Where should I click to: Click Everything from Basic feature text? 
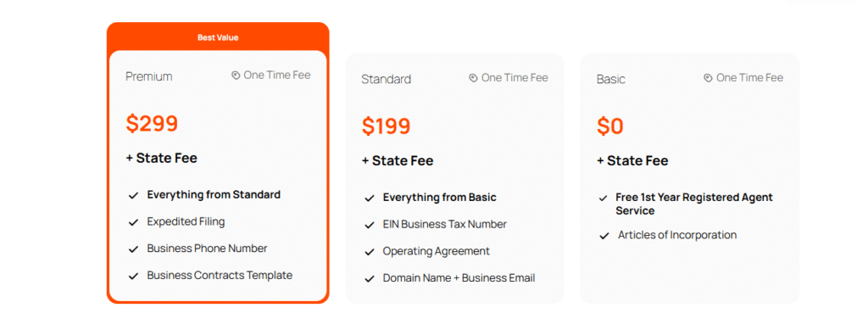[x=440, y=197]
